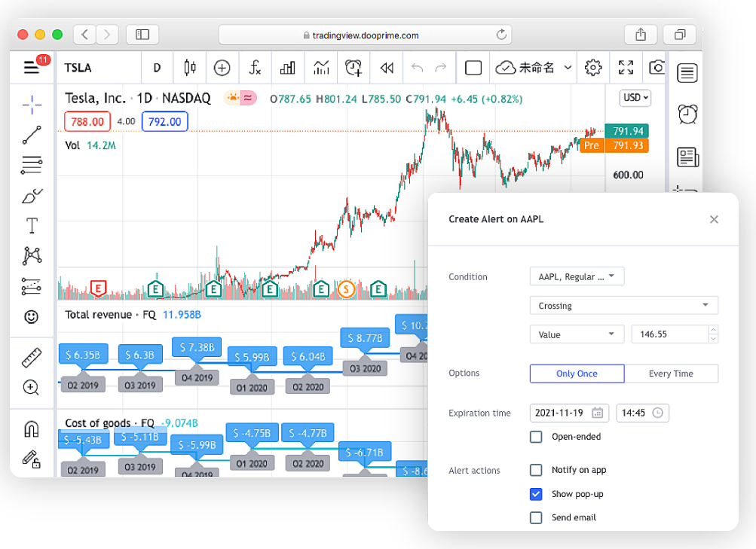The width and height of the screenshot is (756, 549).
Task: Toggle fullscreen mode icon
Action: 626,68
